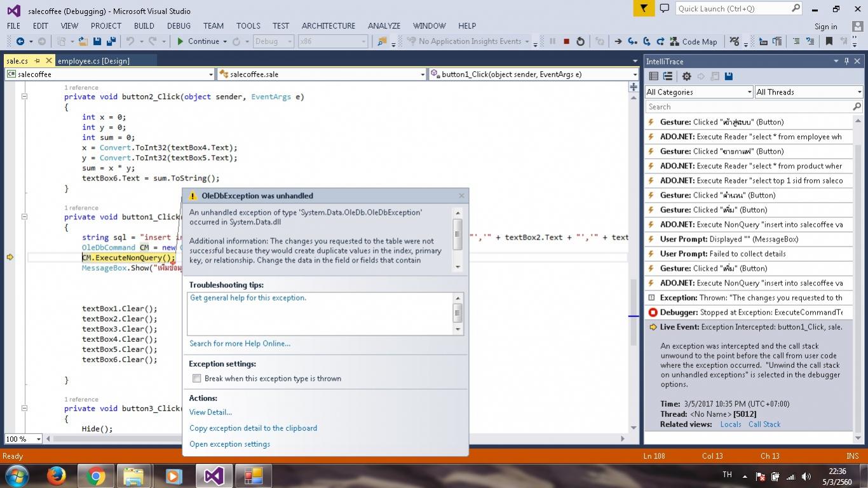Enable 'Break when this exception type is thrown'
Screen dimensions: 868x488
(x=197, y=379)
